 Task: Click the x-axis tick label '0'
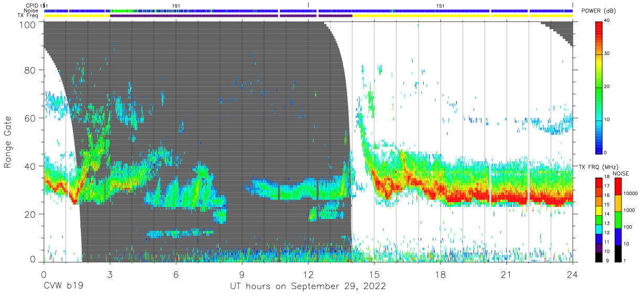pyautogui.click(x=44, y=274)
